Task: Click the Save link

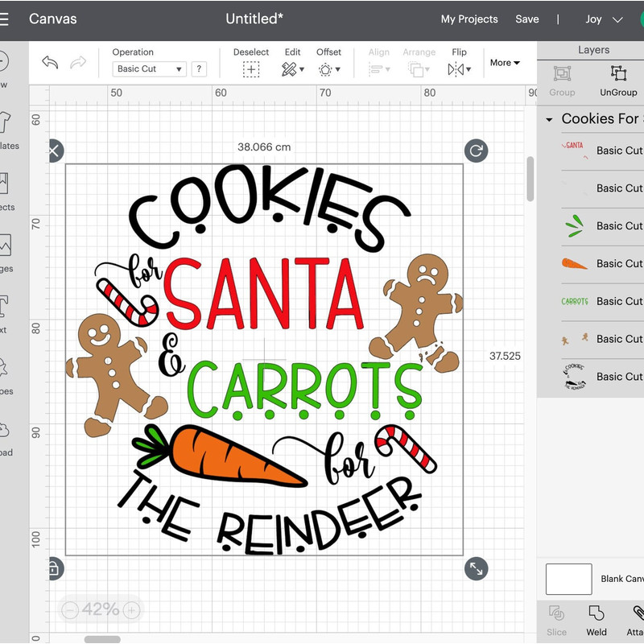Action: [x=527, y=19]
